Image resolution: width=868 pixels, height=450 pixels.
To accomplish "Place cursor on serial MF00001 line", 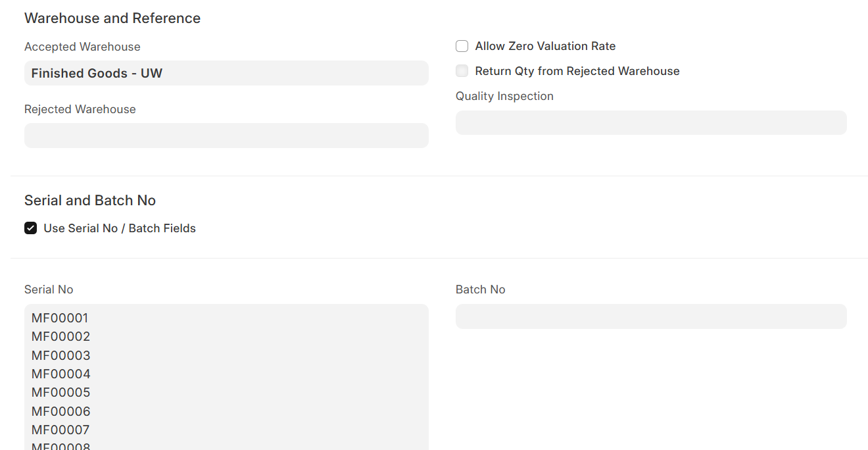I will point(60,318).
